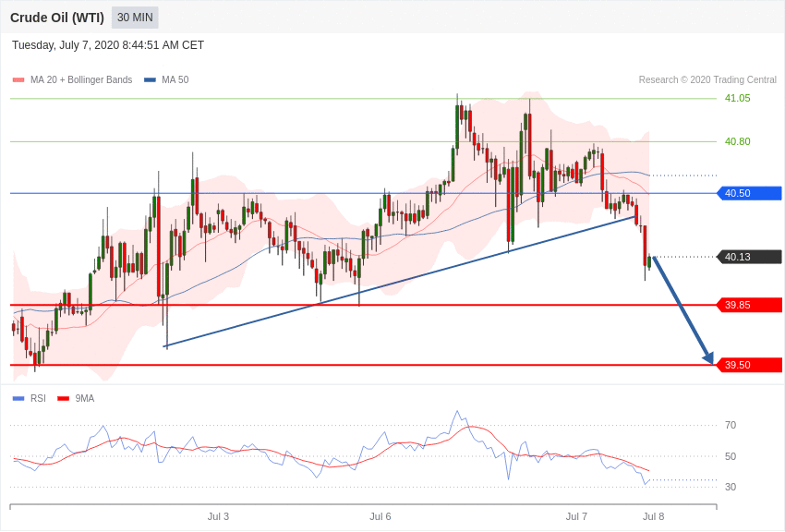Image resolution: width=785 pixels, height=532 pixels.
Task: Click the Crude Oil (WTI) title
Action: pos(57,18)
